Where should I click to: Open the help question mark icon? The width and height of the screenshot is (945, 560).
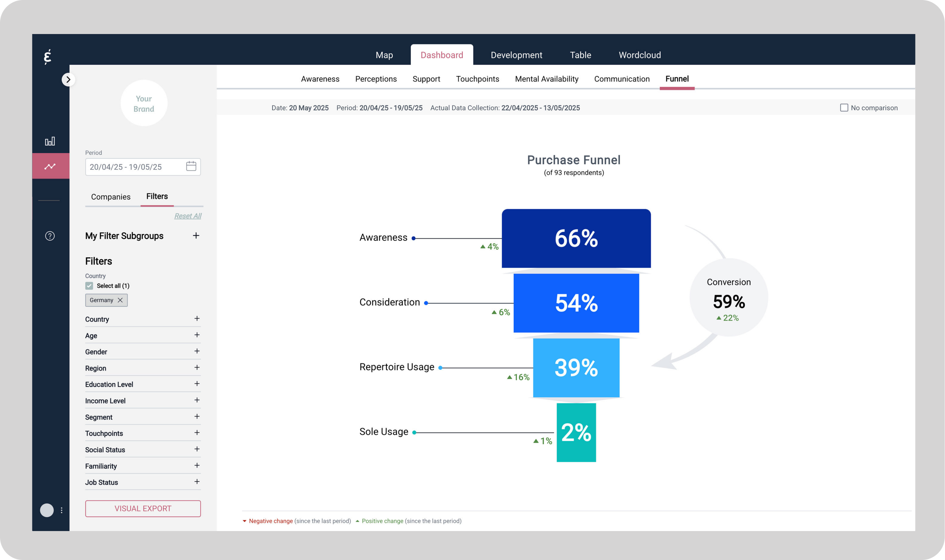[50, 236]
